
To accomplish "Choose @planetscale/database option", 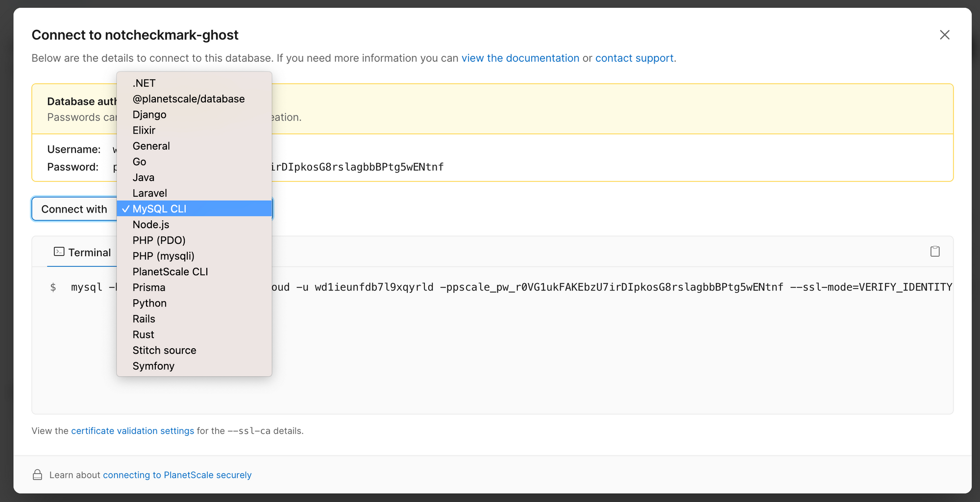I will pyautogui.click(x=188, y=99).
